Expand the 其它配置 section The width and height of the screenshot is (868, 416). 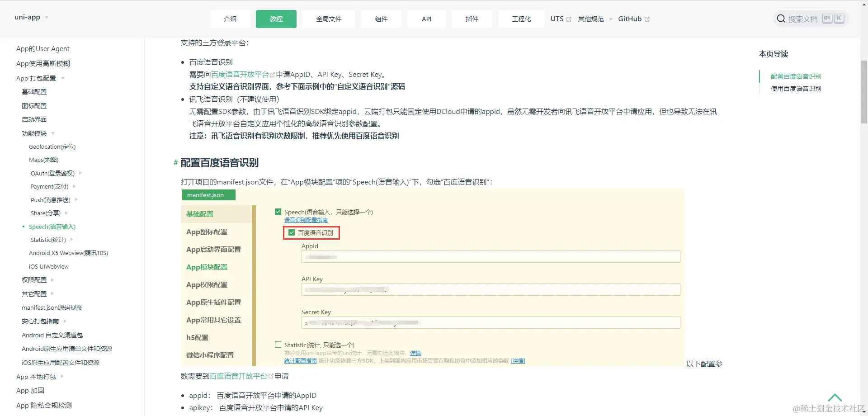(52, 293)
